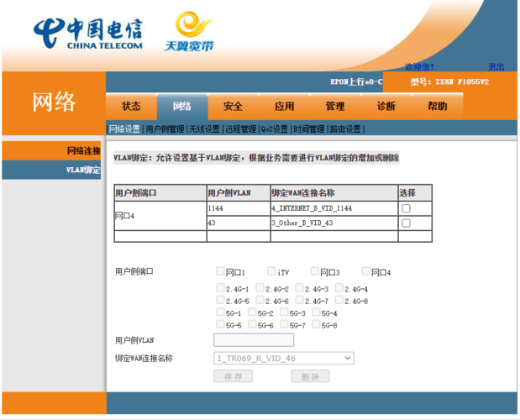Click the 型号: ZXHN F1855V2 label
Image resolution: width=520 pixels, height=420 pixels.
[449, 81]
